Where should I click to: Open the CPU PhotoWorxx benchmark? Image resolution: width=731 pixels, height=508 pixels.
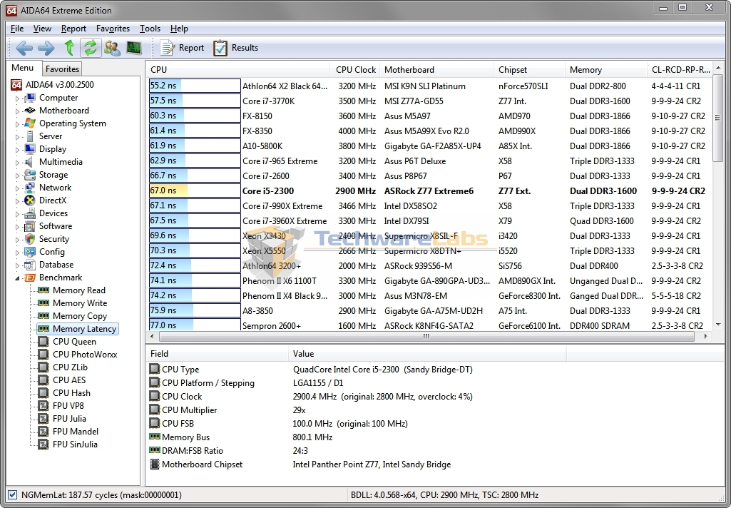[x=77, y=355]
